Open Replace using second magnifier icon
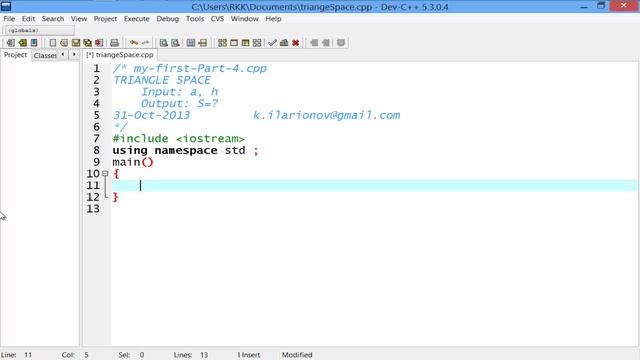Image resolution: width=640 pixels, height=360 pixels. click(x=175, y=42)
